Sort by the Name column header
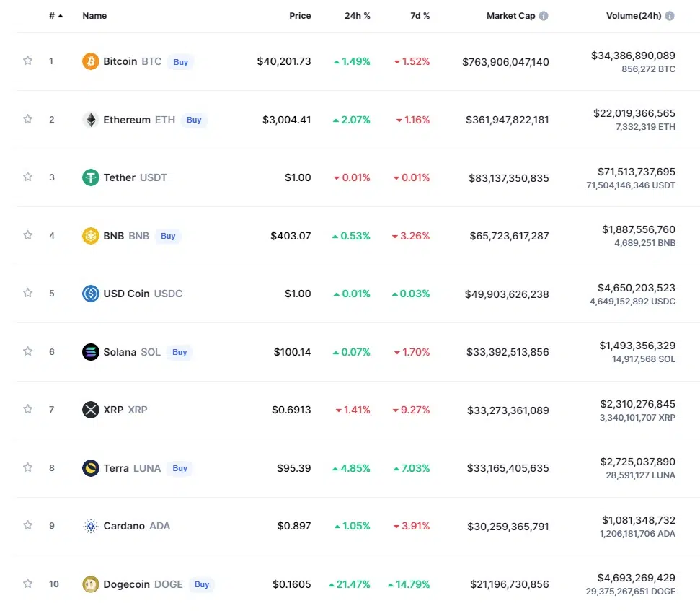Viewport: 700px width, 611px height. click(x=94, y=16)
